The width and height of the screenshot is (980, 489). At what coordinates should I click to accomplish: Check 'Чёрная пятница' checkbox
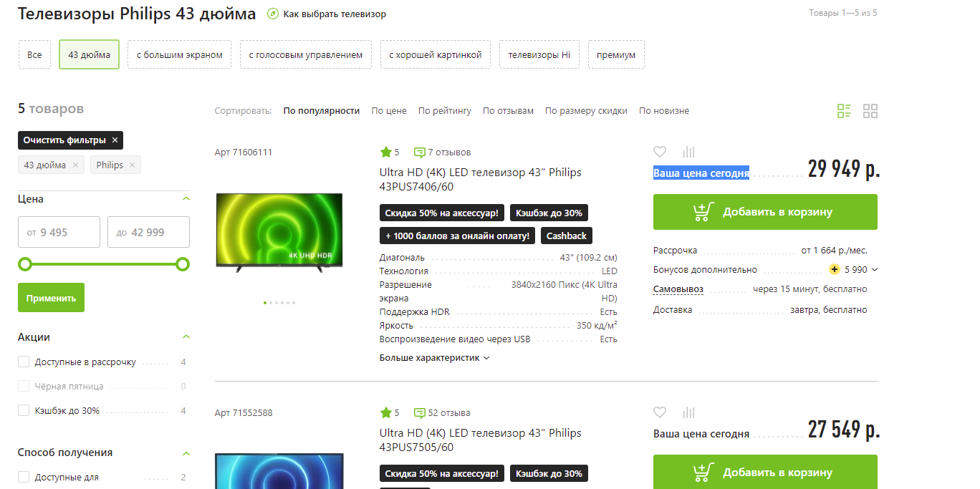[24, 387]
